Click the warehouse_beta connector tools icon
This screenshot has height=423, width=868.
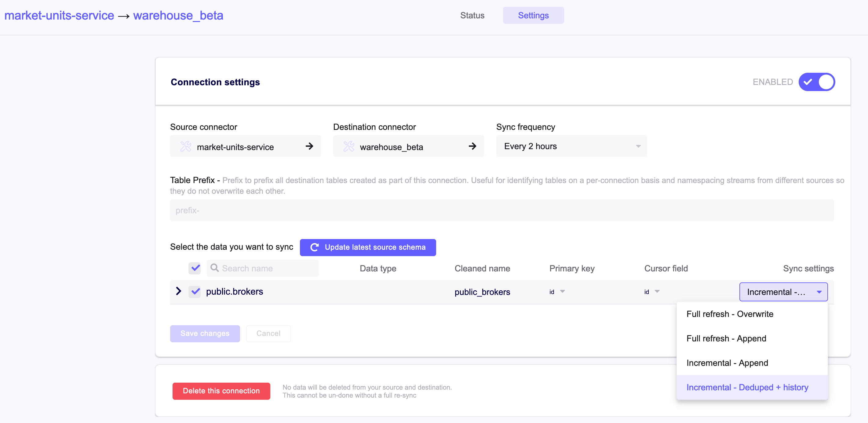pyautogui.click(x=348, y=146)
